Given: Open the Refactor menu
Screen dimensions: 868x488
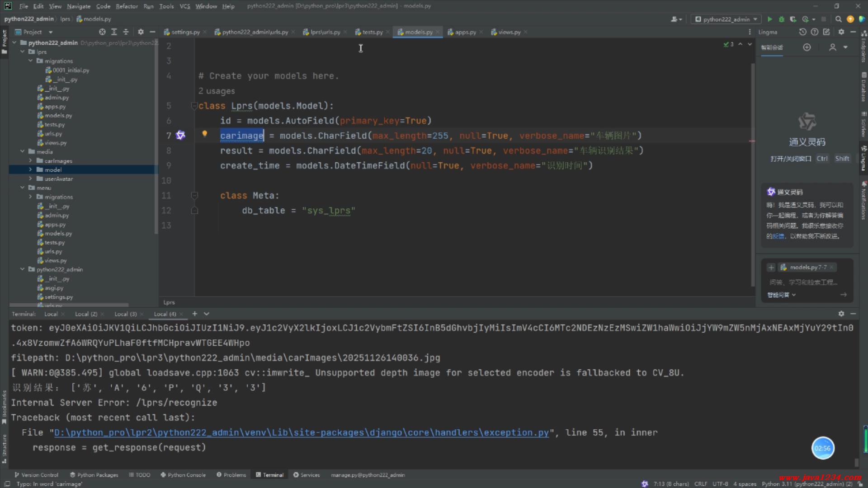Looking at the screenshot, I should [x=127, y=6].
